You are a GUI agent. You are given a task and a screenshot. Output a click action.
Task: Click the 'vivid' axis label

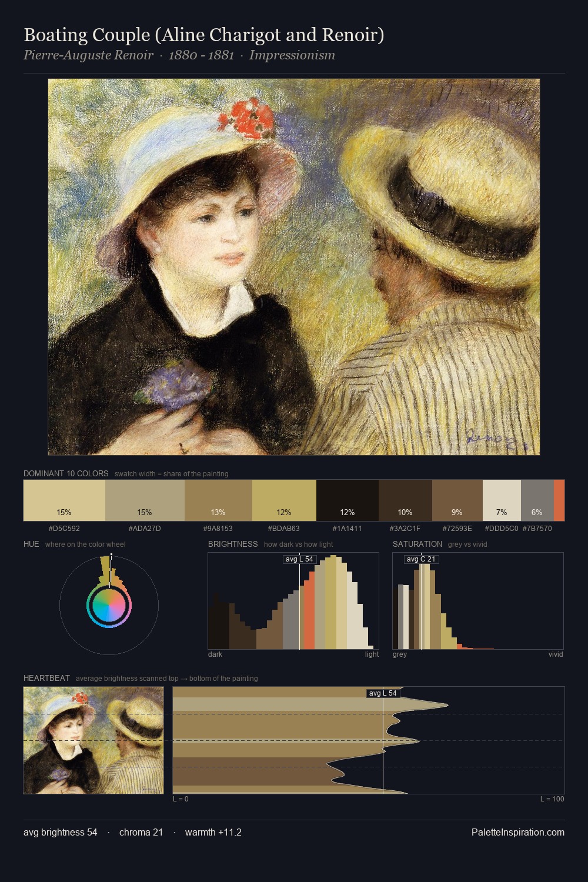(556, 654)
